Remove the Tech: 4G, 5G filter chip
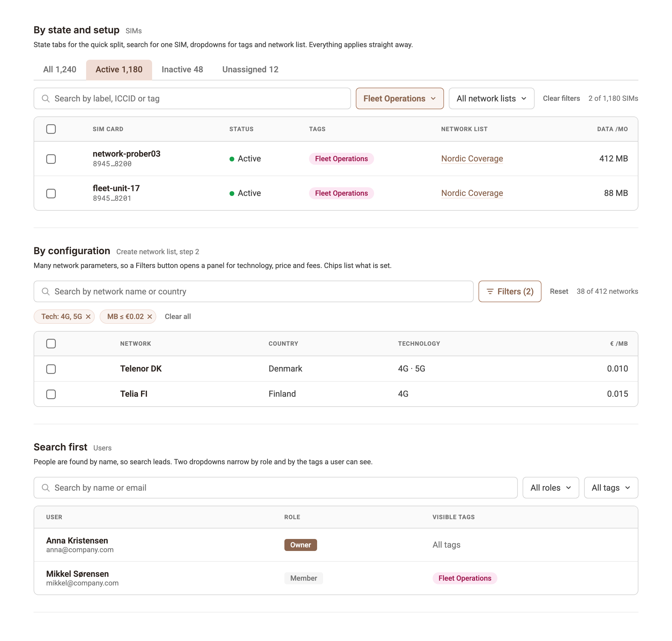Screen dimensions: 672x641 (88, 317)
